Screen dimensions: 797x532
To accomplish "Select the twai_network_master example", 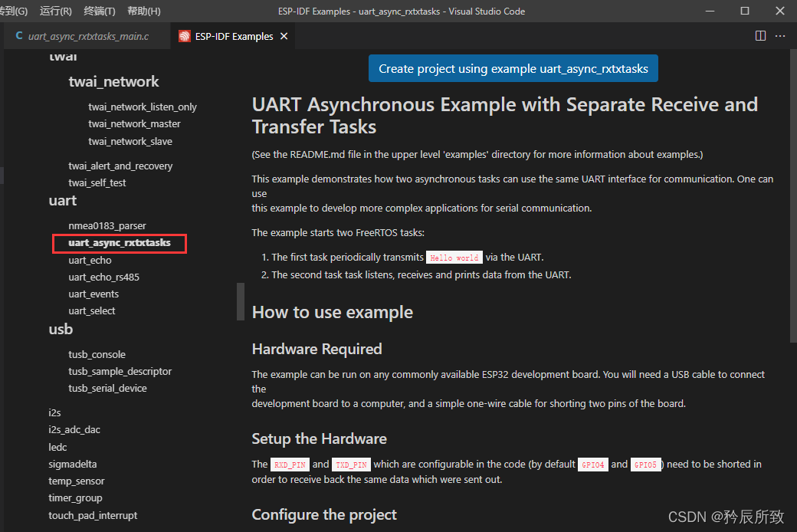I will [134, 123].
